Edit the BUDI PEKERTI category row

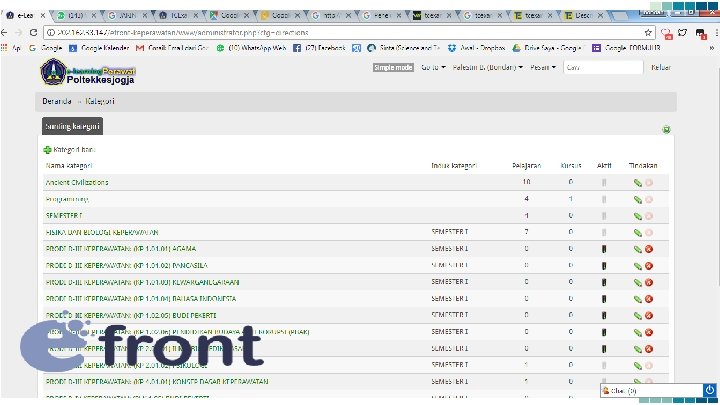[x=637, y=315]
